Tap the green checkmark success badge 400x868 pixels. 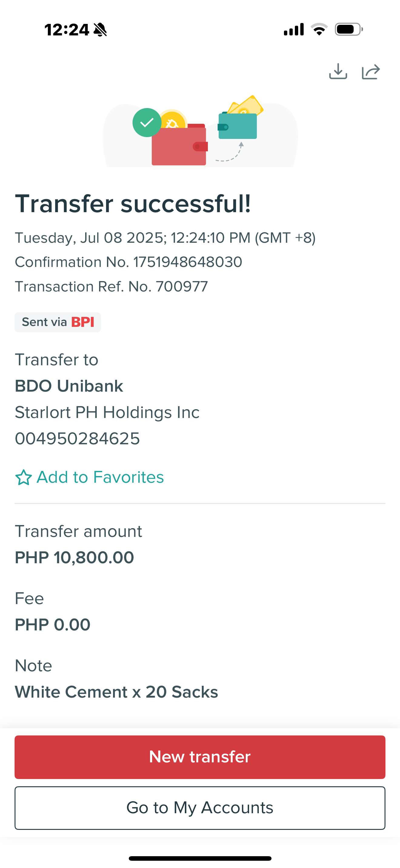click(x=147, y=122)
